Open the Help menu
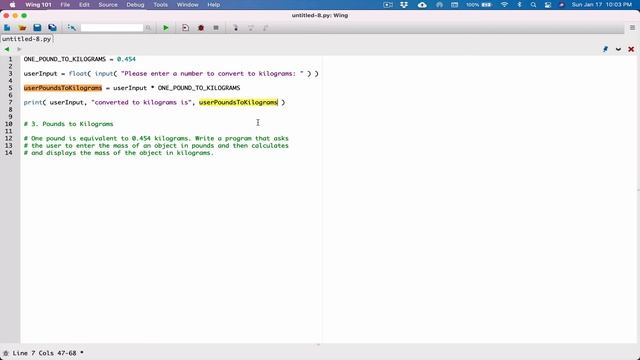 point(213,5)
